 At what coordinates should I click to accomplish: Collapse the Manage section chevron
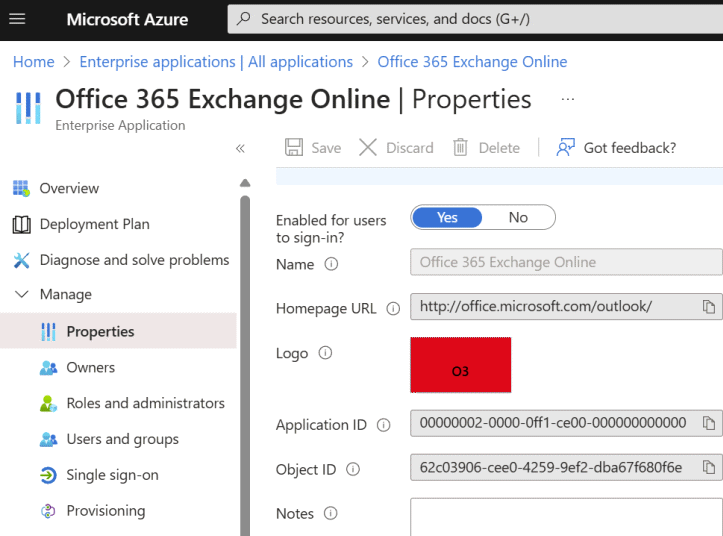[22, 294]
